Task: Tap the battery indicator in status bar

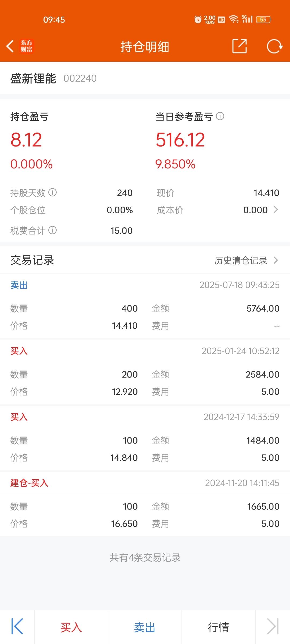Action: (x=263, y=20)
